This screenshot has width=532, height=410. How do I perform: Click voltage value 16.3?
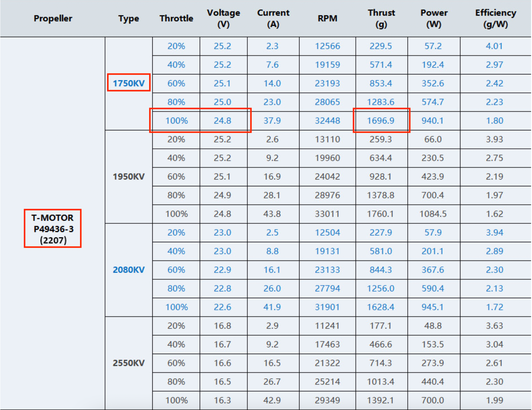click(222, 400)
